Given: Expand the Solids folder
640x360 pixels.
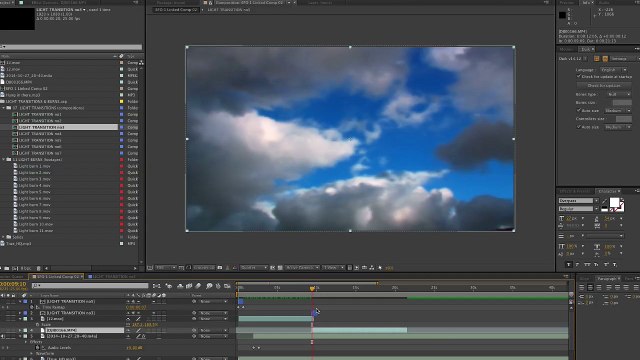Looking at the screenshot, I should [4, 237].
